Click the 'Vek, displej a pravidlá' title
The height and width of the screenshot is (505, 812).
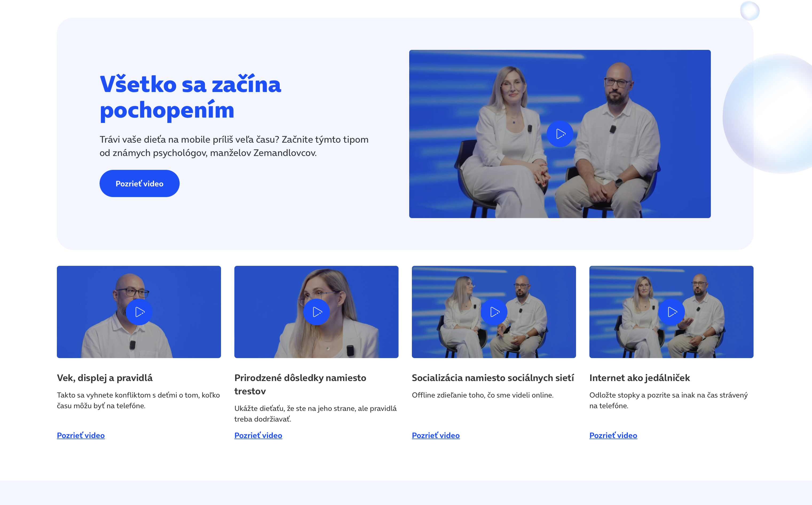coord(105,378)
